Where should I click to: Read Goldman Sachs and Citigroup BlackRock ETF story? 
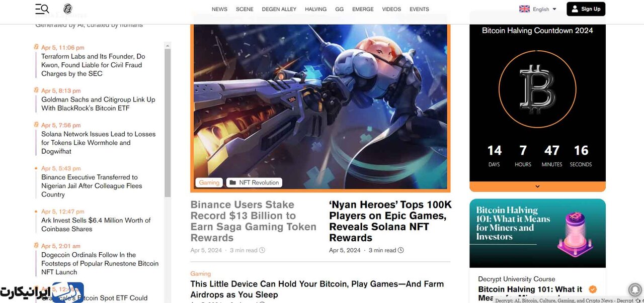click(x=98, y=104)
